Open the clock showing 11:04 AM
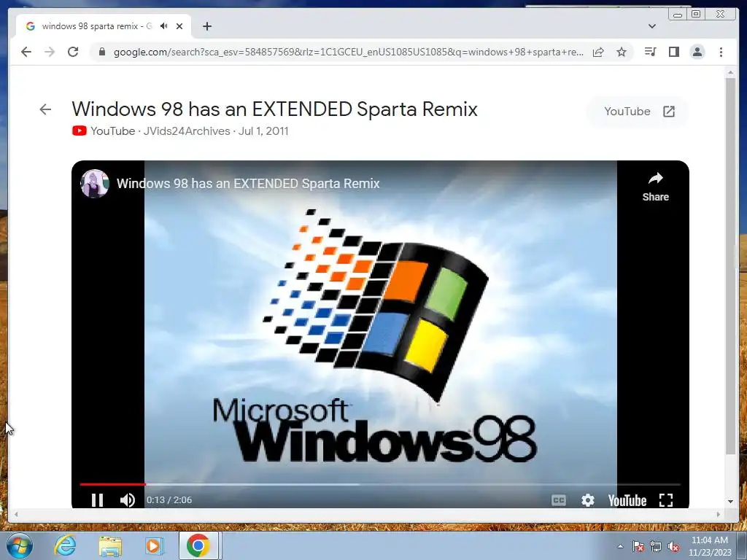Viewport: 747px width, 560px height. 710,546
